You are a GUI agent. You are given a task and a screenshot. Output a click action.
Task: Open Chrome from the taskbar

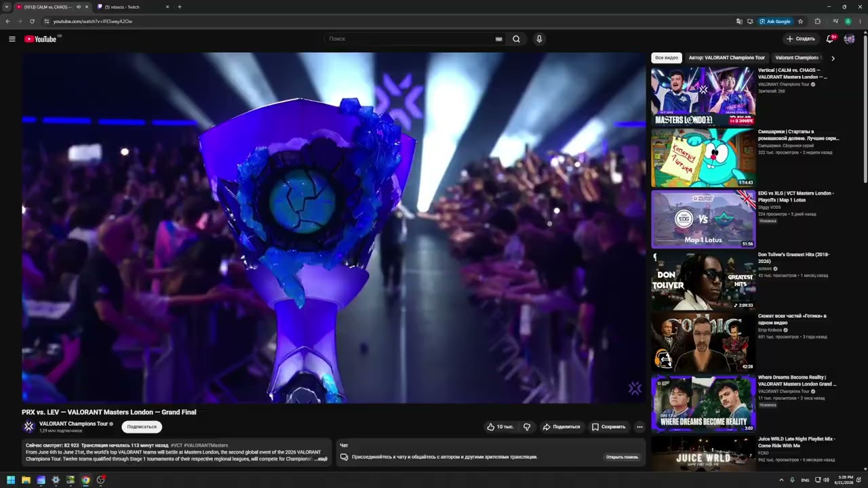85,480
